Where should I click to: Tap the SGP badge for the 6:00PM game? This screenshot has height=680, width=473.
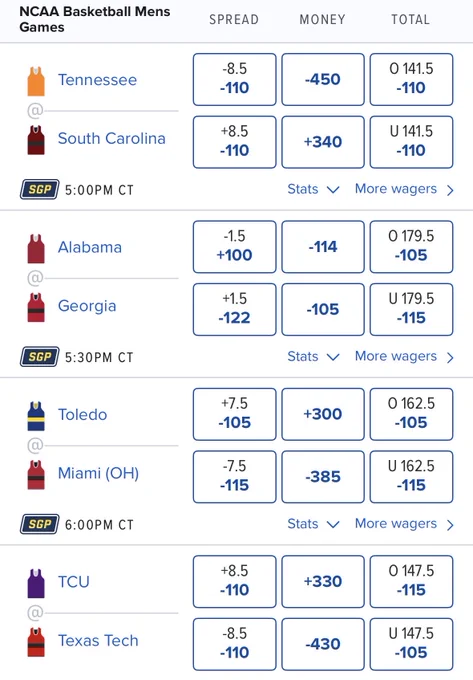(39, 524)
